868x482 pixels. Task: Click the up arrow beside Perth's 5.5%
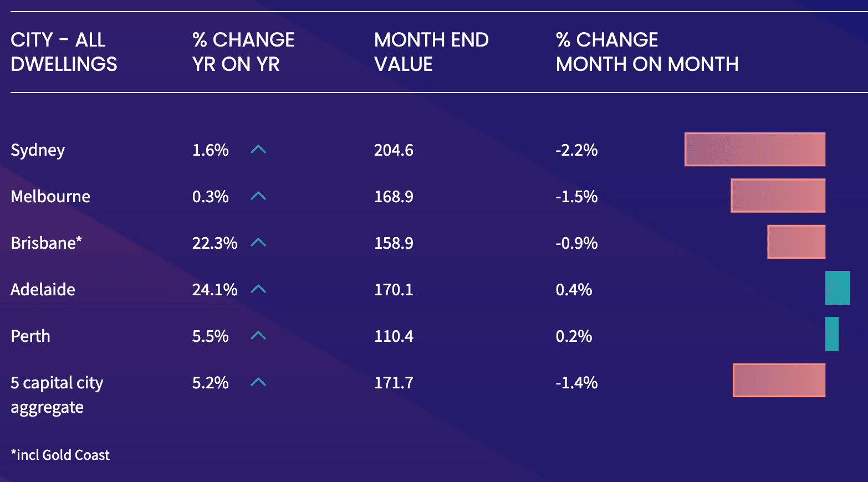(258, 336)
